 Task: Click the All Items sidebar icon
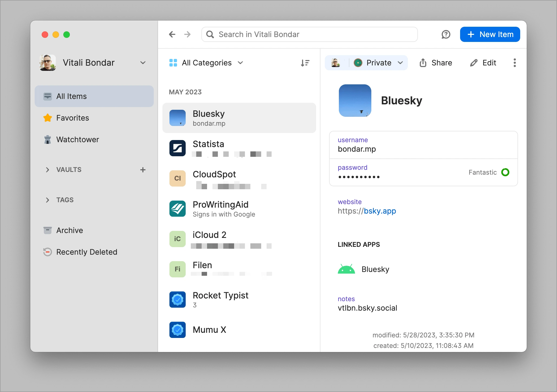coord(48,96)
